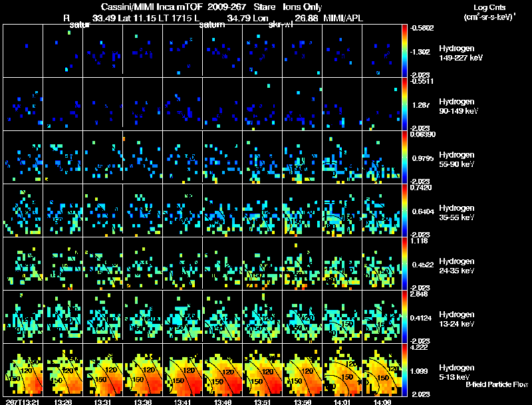Select the 'Hydrogen 13-24 keV' row label
This screenshot has height=405, width=532.
pos(457,319)
